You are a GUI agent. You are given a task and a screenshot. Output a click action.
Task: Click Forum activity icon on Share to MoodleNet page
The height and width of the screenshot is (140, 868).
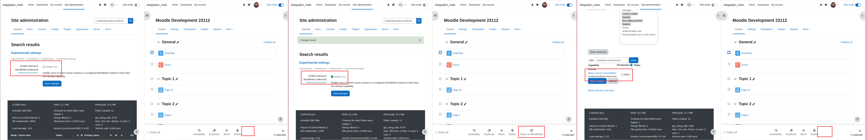[x=449, y=65]
